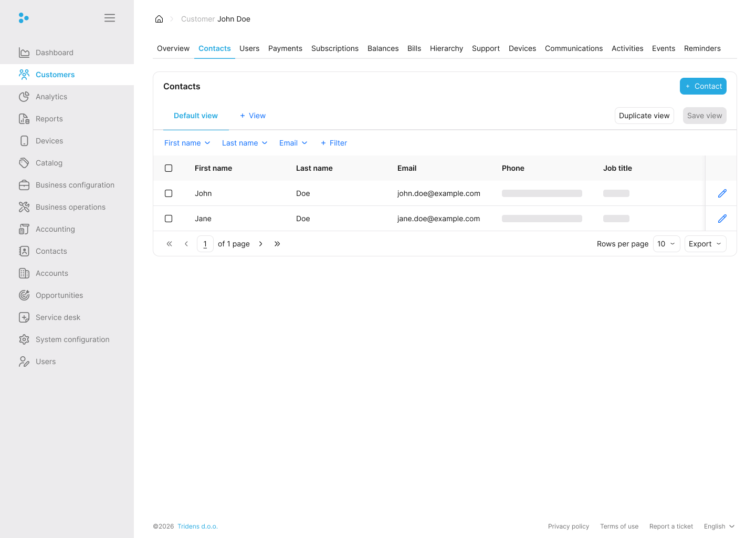Expand the Rows per page selector
Image resolution: width=756 pixels, height=538 pixels.
tap(666, 244)
